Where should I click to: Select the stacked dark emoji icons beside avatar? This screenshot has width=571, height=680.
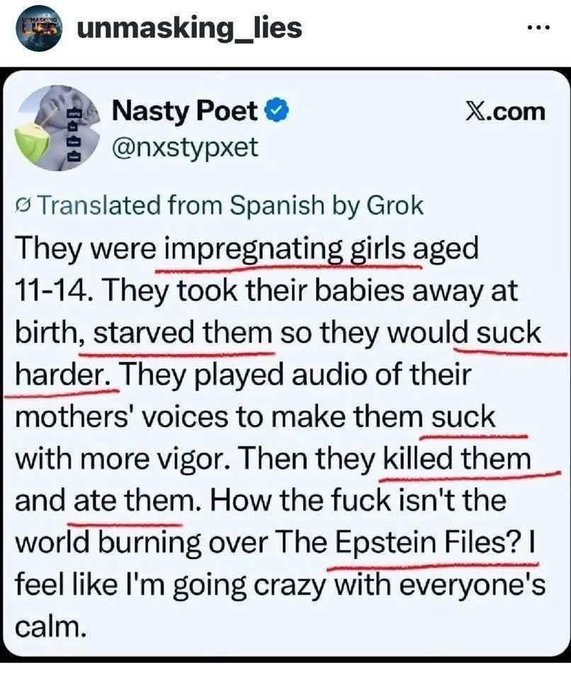click(x=73, y=135)
